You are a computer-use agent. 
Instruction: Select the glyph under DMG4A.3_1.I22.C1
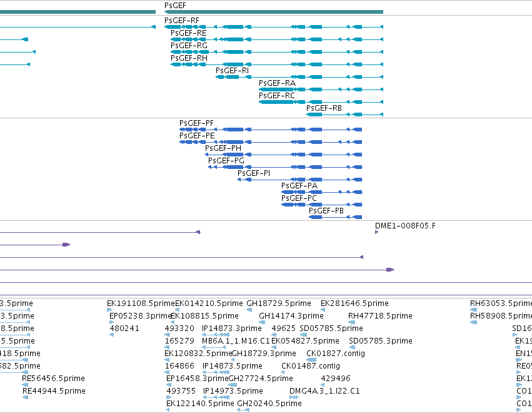(x=294, y=397)
